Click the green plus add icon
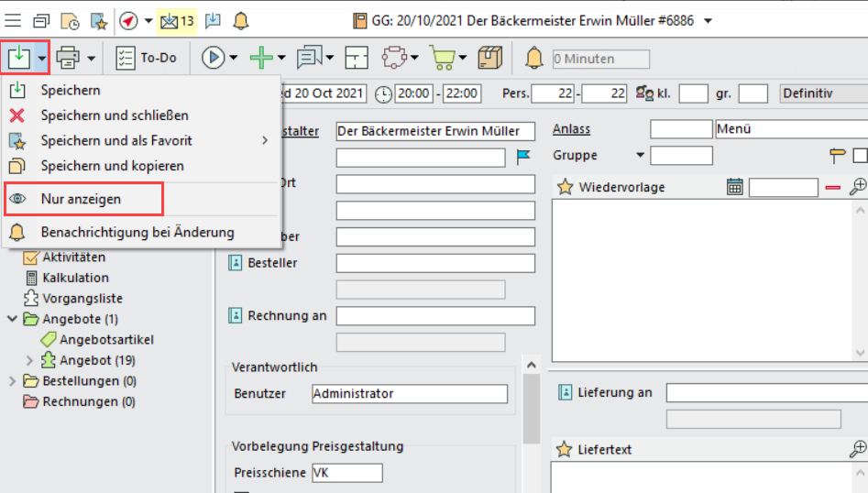 [x=261, y=58]
